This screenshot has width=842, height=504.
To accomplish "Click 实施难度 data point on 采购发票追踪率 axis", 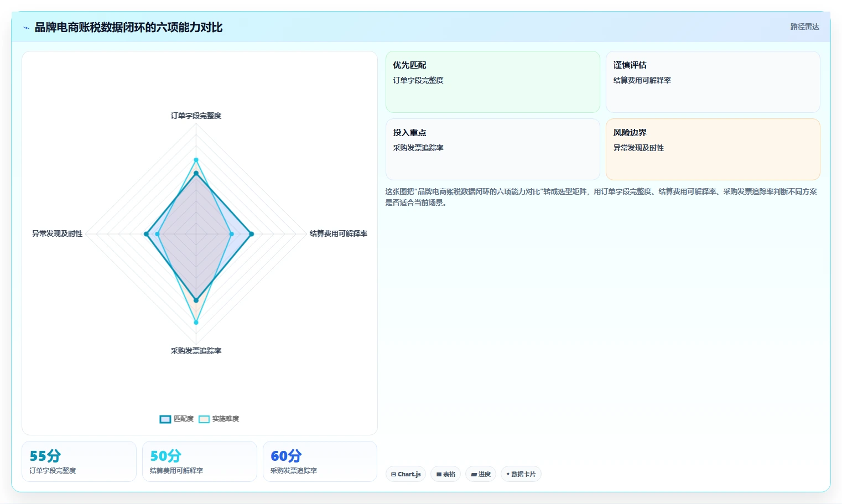I will pyautogui.click(x=196, y=322).
